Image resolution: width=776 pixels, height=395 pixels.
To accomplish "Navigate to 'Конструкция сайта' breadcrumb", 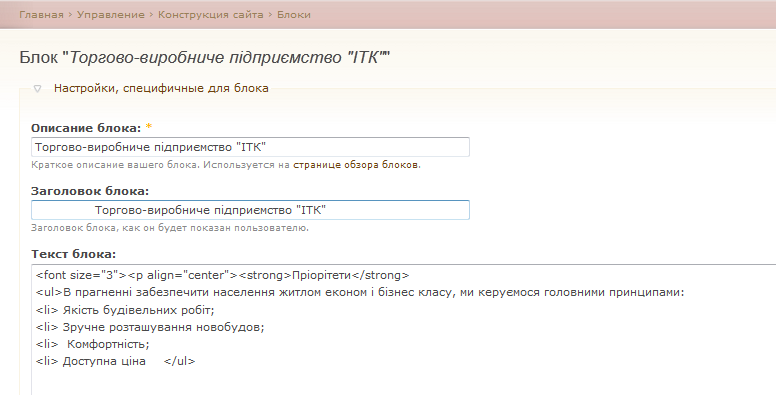I will point(211,15).
